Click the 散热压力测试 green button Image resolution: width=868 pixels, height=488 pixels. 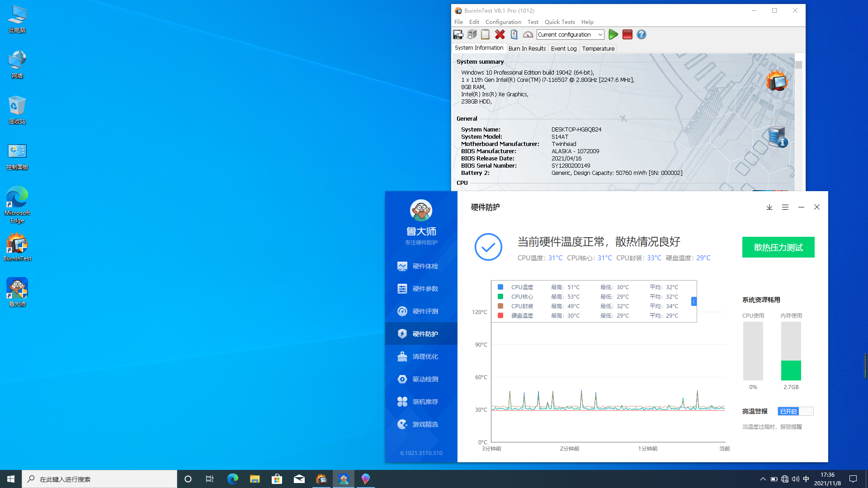coord(778,247)
